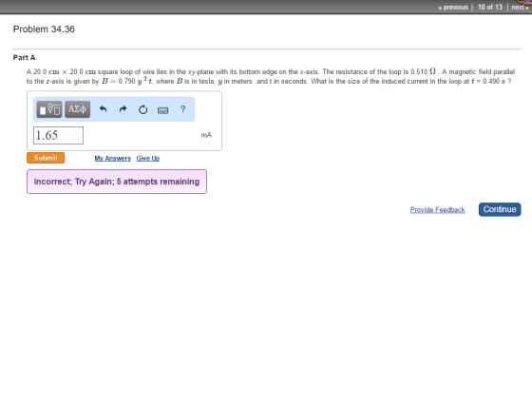Redo the answer edit

coord(123,109)
